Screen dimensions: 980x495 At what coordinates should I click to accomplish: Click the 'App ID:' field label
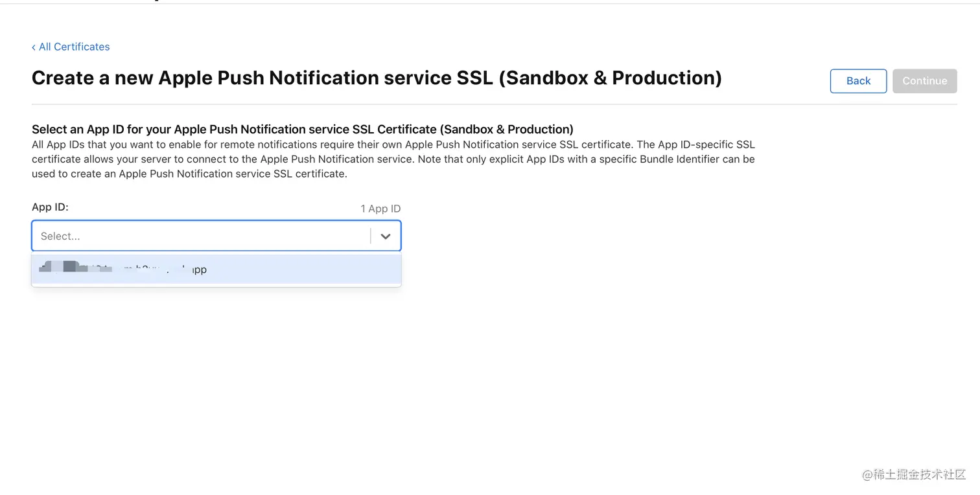[x=50, y=207]
